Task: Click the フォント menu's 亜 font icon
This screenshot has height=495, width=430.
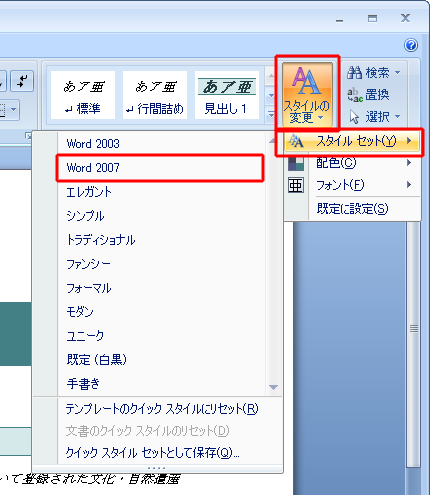Action: tap(296, 185)
